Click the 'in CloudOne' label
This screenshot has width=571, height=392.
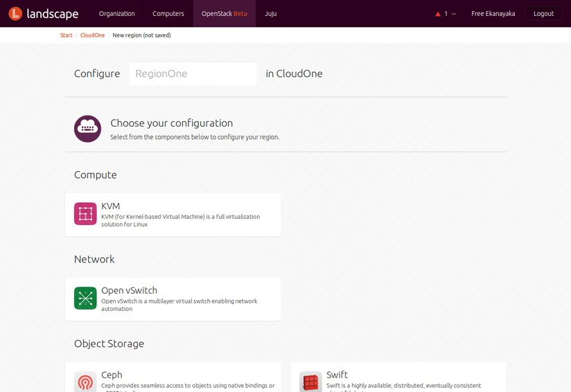(295, 73)
